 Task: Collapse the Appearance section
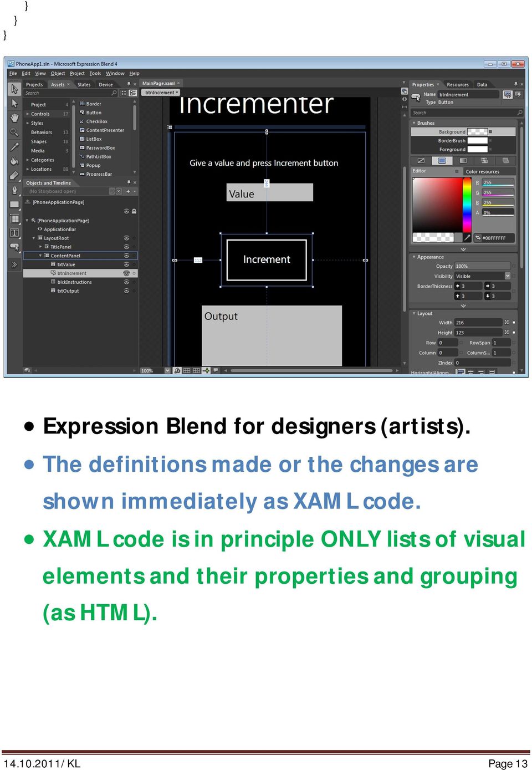point(413,257)
